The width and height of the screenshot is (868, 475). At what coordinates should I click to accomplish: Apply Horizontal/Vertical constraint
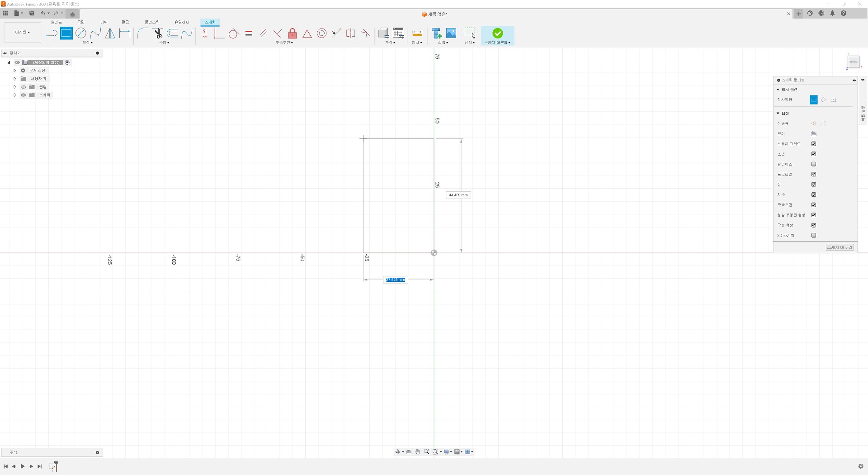point(205,33)
